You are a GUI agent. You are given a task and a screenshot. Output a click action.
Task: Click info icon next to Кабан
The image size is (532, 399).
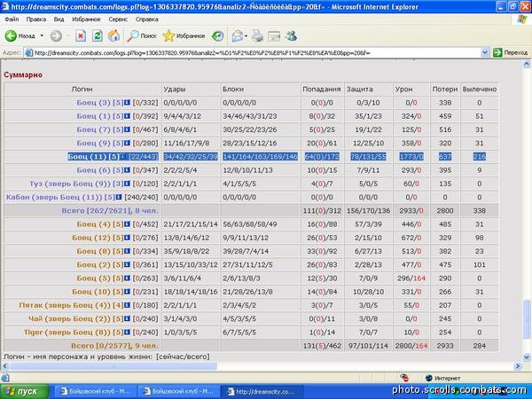[x=119, y=197]
